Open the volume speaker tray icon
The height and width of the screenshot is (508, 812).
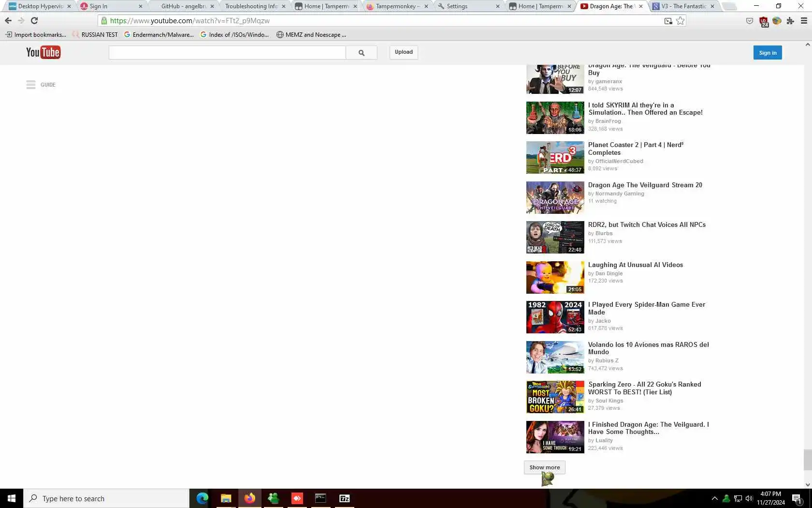coord(749,498)
